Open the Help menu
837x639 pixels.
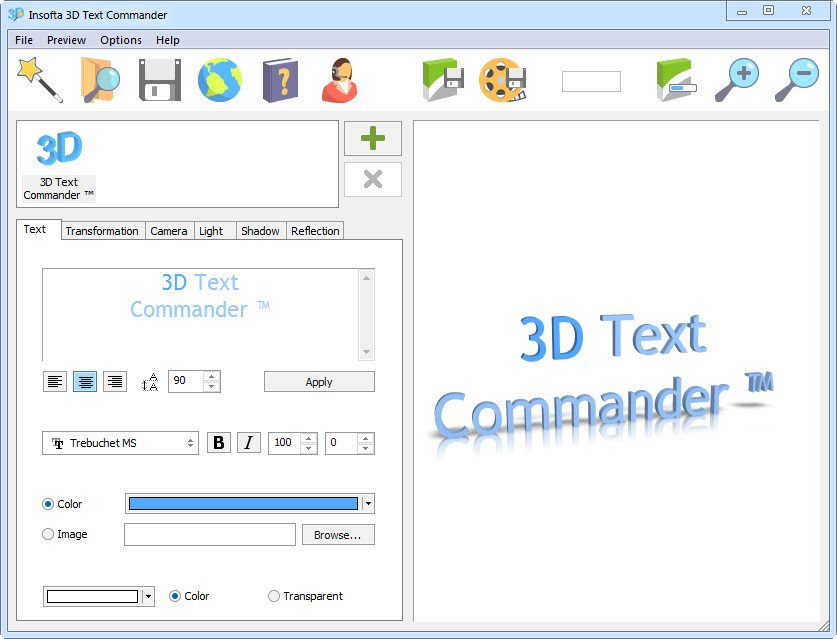[x=168, y=40]
